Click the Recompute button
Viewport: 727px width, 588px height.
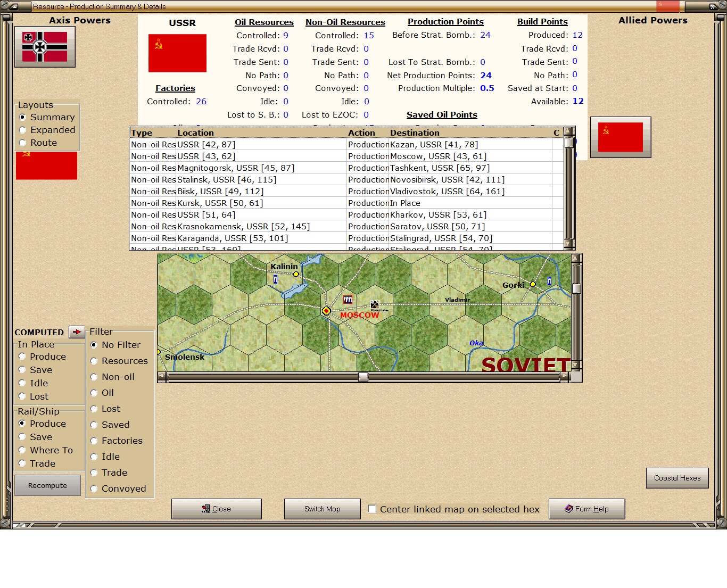47,485
